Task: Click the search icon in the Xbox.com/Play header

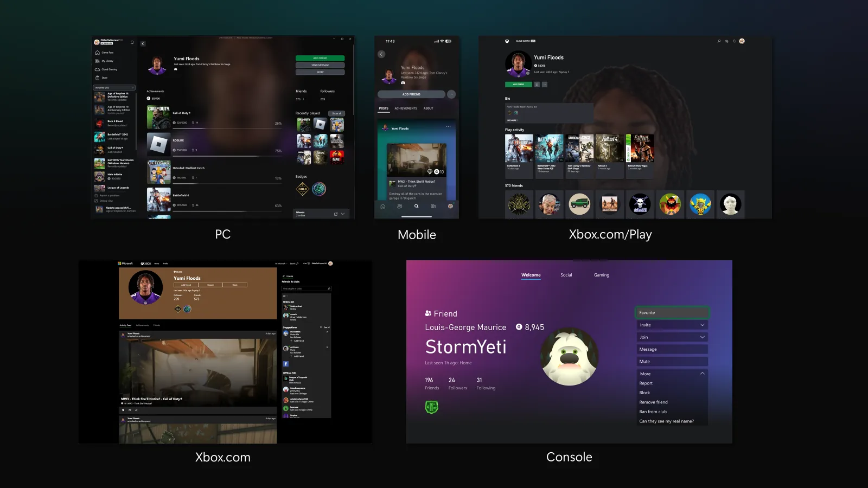Action: [719, 41]
